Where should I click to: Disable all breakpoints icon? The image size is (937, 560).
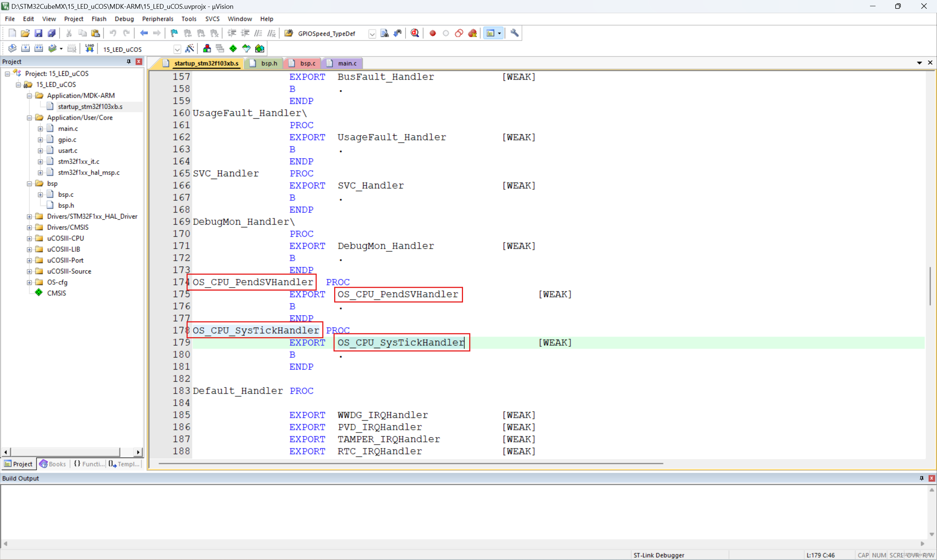[x=459, y=33]
